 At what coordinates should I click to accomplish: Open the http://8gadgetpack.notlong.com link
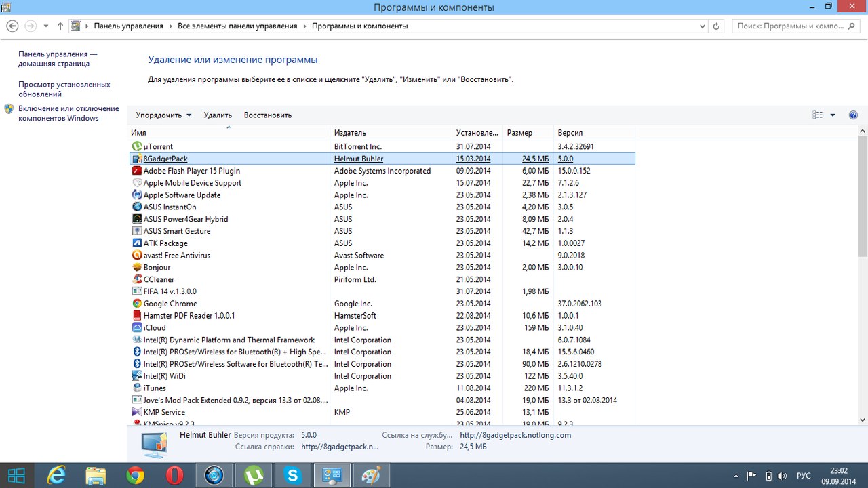[x=515, y=435]
